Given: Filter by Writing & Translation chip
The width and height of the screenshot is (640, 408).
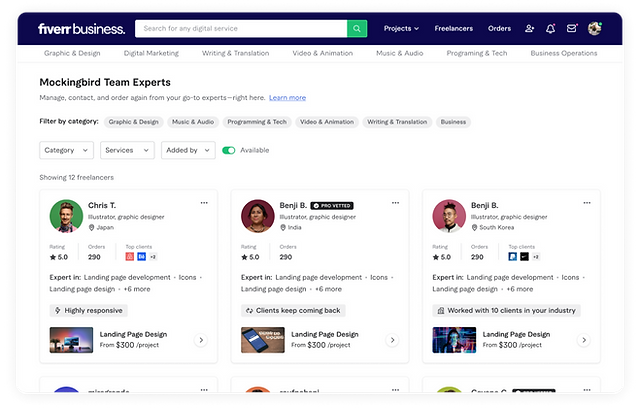Looking at the screenshot, I should pos(397,122).
